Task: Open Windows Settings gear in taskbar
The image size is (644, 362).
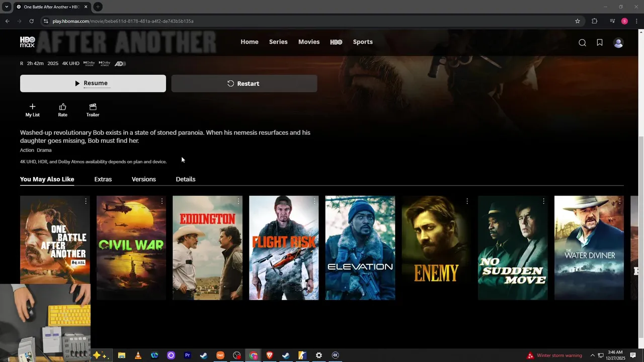Action: [319, 355]
